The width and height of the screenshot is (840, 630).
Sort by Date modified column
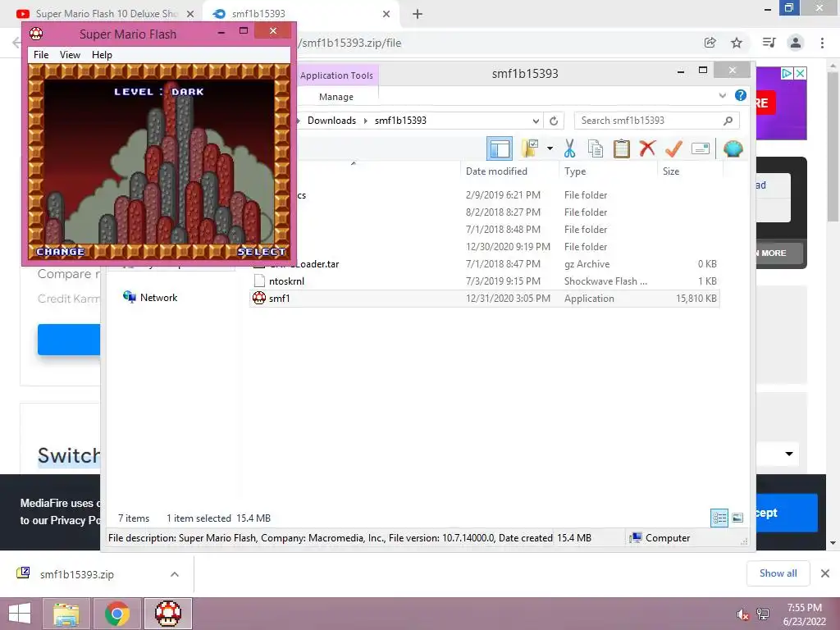coord(496,171)
